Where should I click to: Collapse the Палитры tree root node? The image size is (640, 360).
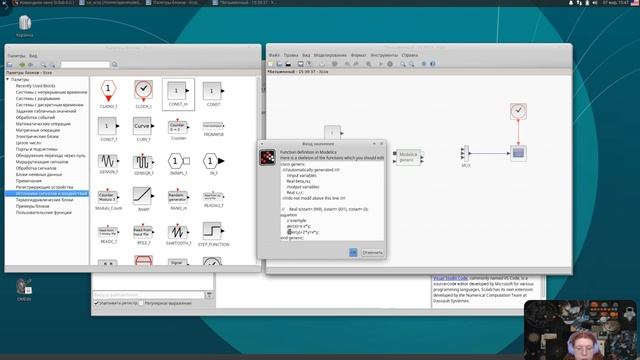(x=8, y=80)
